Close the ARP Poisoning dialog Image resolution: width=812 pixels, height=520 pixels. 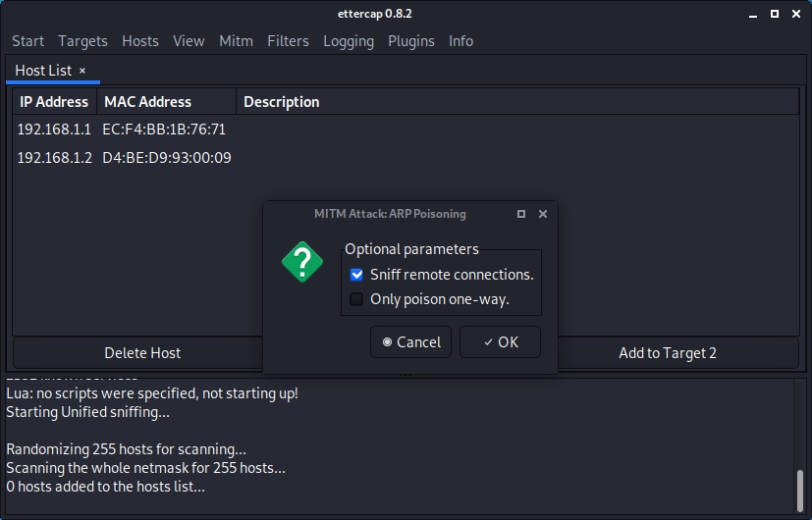tap(543, 214)
